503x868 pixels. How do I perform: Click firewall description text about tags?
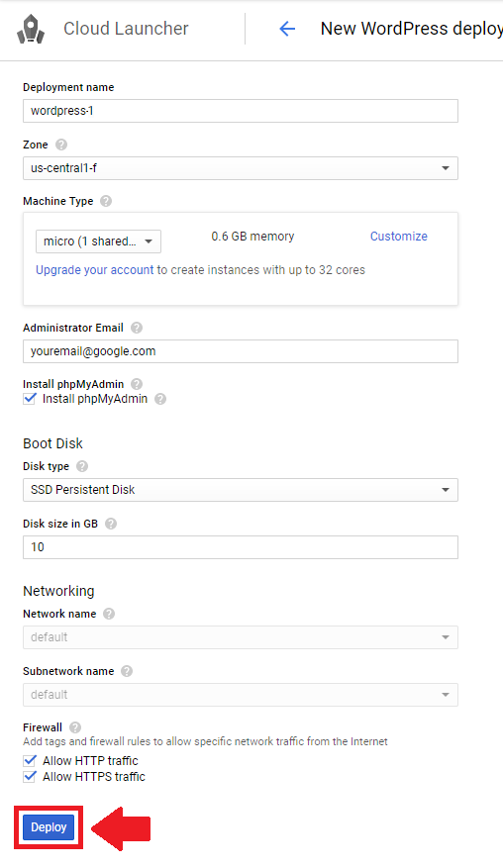[x=205, y=741]
